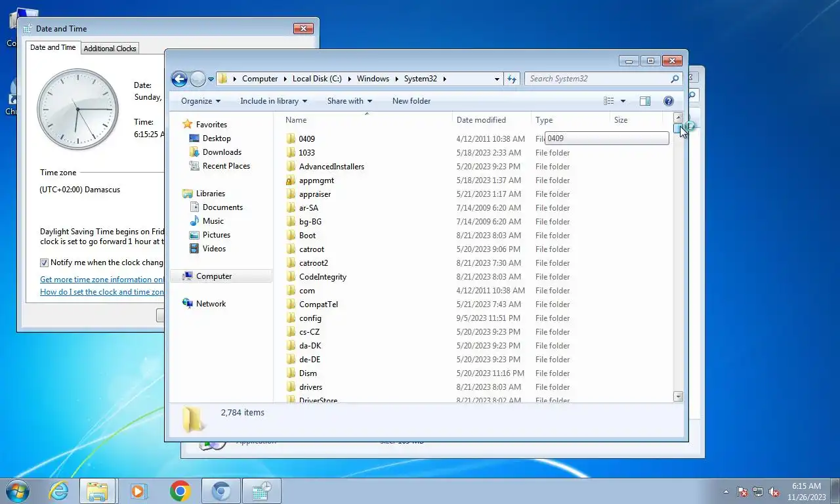
Task: Click the New folder button
Action: 411,101
